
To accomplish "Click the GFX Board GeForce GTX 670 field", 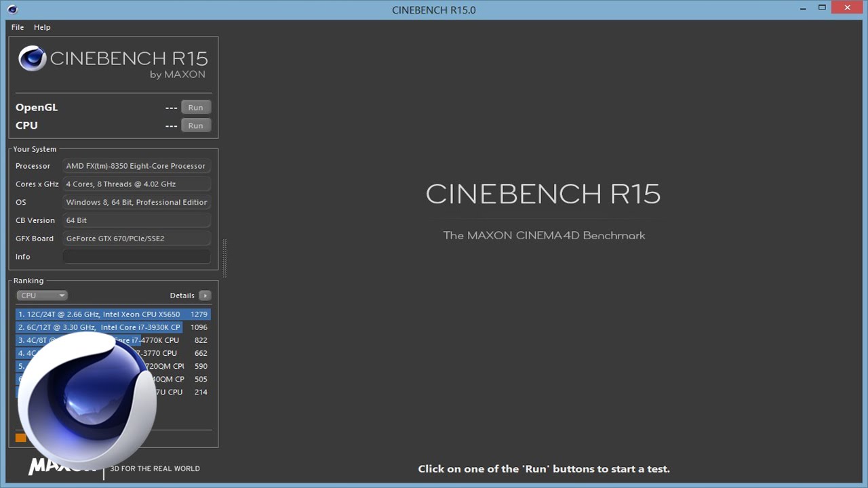I will (x=137, y=239).
